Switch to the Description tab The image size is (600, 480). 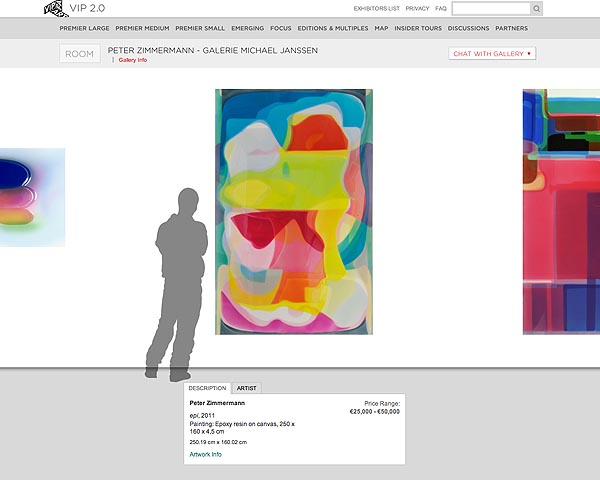pyautogui.click(x=207, y=388)
